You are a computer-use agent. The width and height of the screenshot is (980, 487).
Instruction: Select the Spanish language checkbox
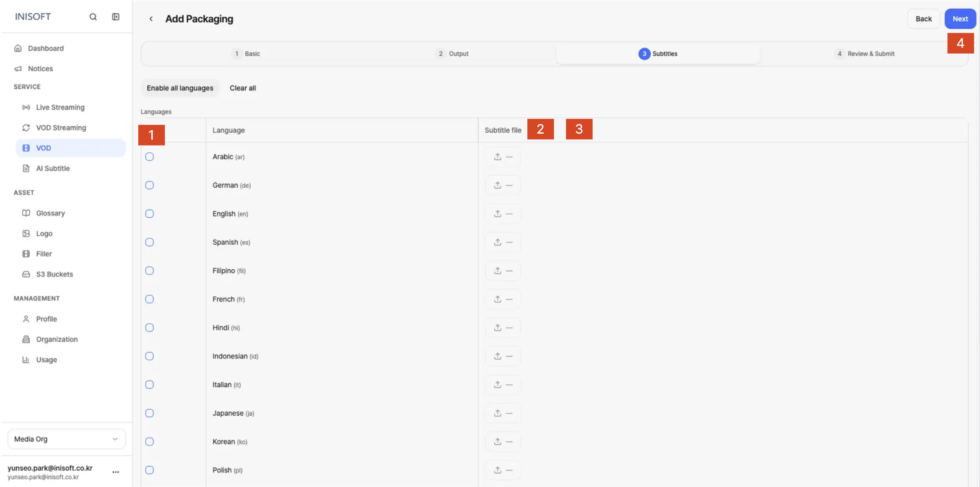[x=149, y=242]
